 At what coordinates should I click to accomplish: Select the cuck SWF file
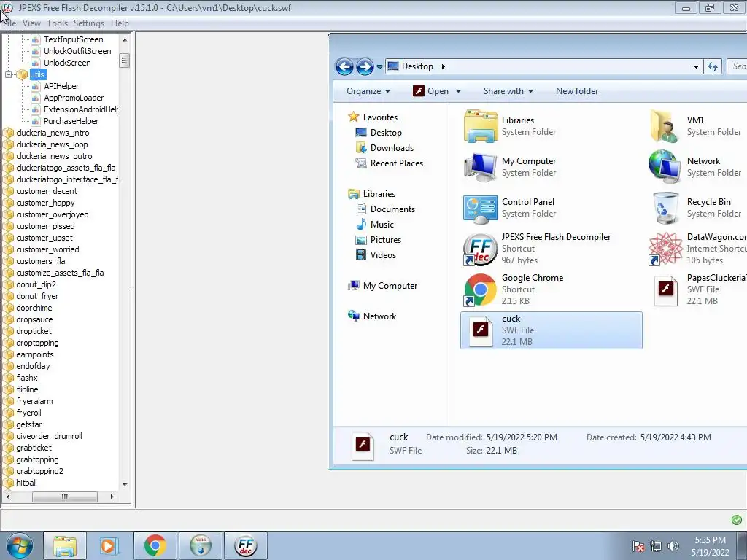pos(551,330)
